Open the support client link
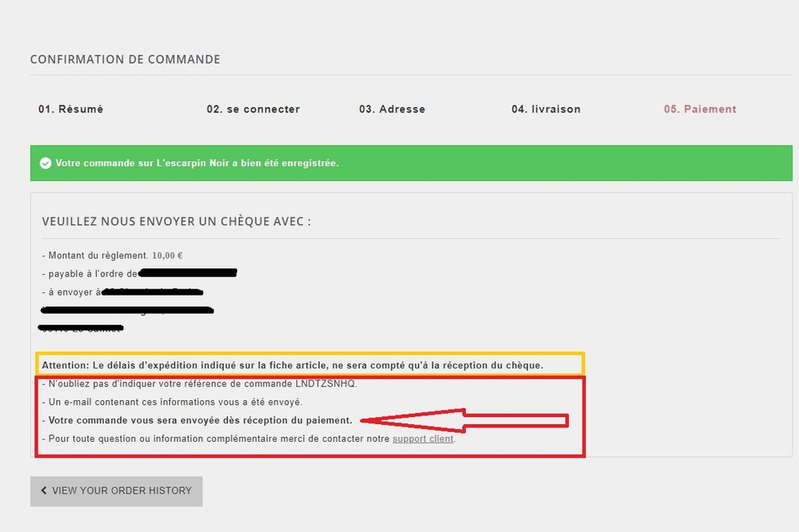Image resolution: width=799 pixels, height=532 pixels. [x=423, y=439]
